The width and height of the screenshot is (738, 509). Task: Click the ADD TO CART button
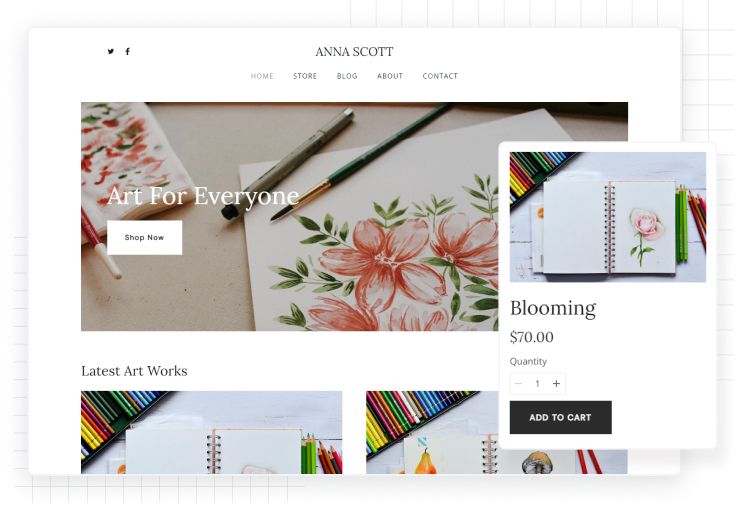click(561, 417)
